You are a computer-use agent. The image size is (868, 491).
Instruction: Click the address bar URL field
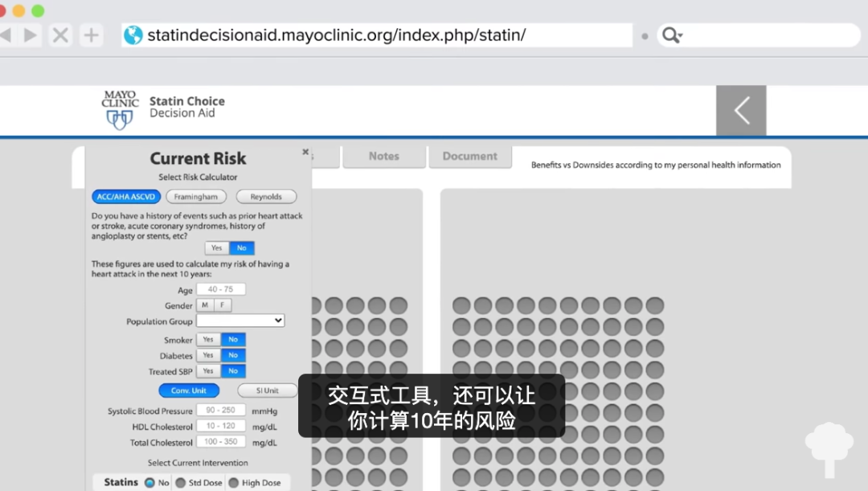[x=376, y=35]
